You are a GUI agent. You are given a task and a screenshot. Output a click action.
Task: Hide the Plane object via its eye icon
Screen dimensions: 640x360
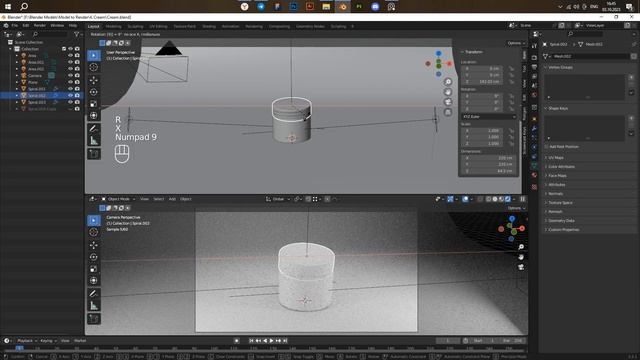pyautogui.click(x=70, y=82)
